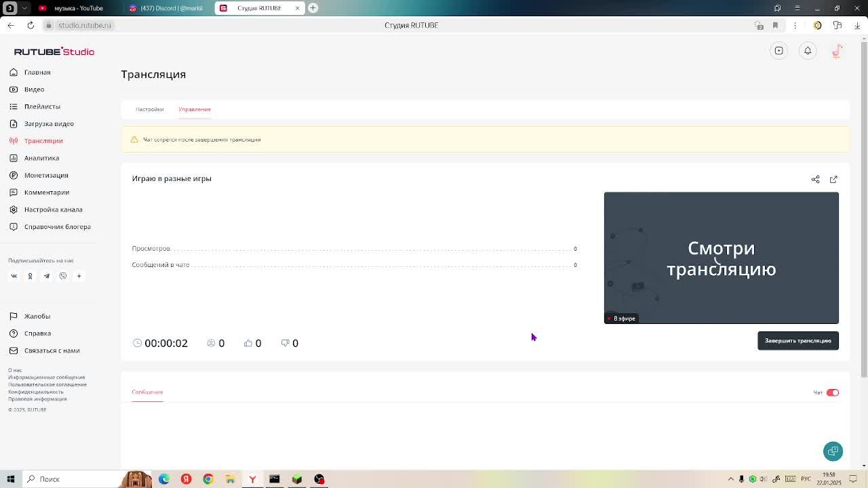Open Аналитика in sidebar

tap(41, 158)
